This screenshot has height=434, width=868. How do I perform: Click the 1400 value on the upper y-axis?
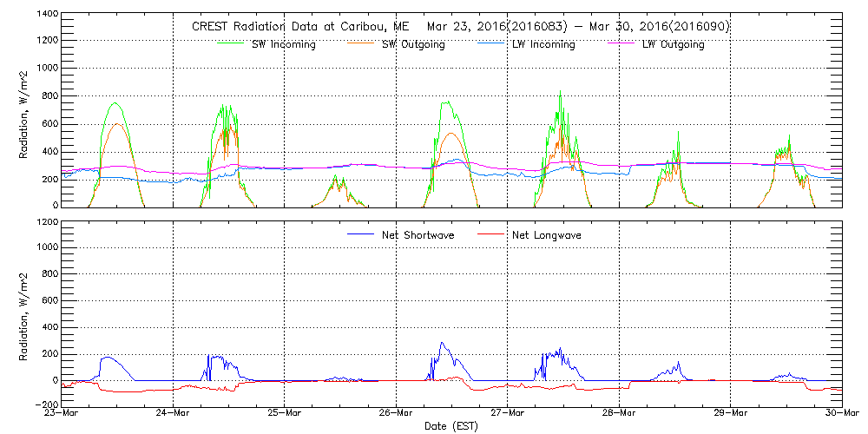[47, 15]
